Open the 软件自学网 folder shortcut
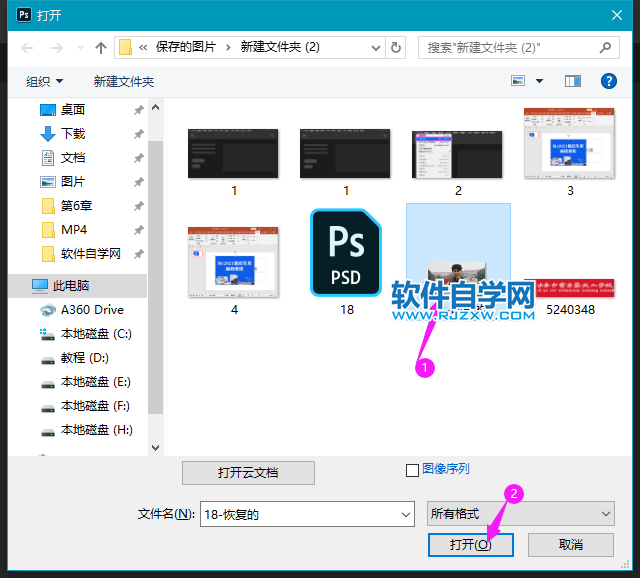640x578 pixels. point(91,253)
